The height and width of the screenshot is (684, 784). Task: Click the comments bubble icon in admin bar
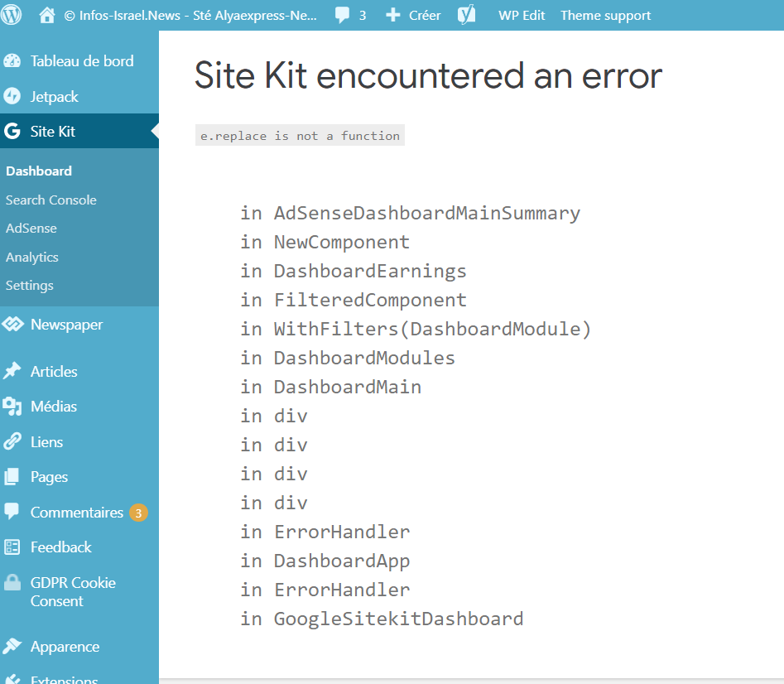click(x=342, y=16)
